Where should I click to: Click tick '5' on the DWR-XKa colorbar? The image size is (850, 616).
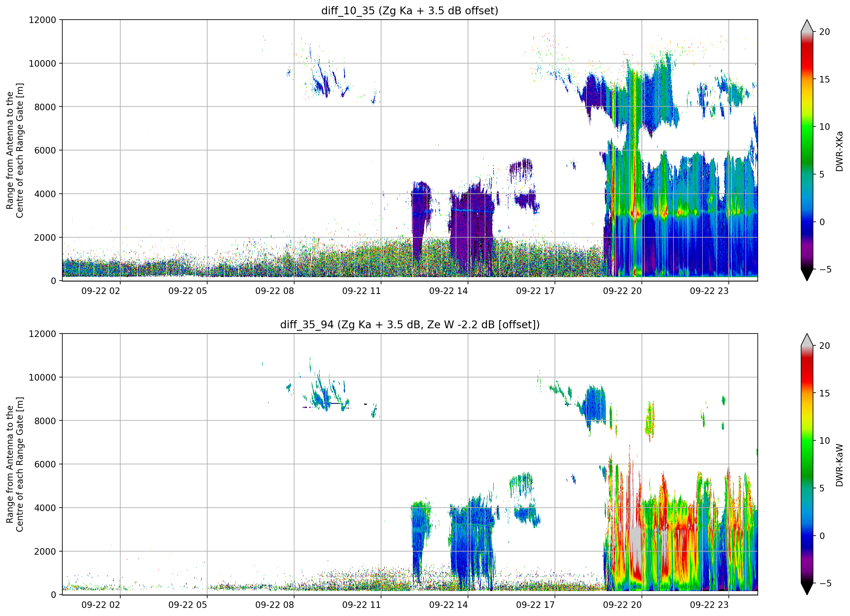point(822,174)
